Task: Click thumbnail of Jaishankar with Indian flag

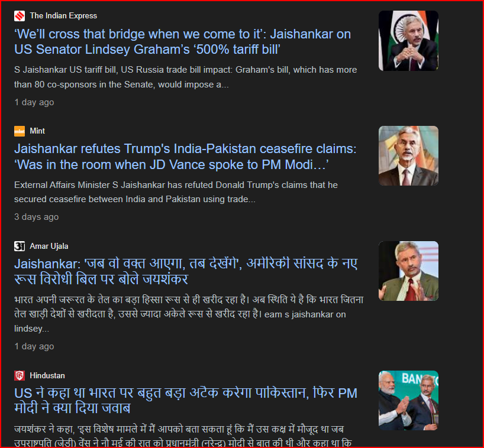Action: click(408, 41)
